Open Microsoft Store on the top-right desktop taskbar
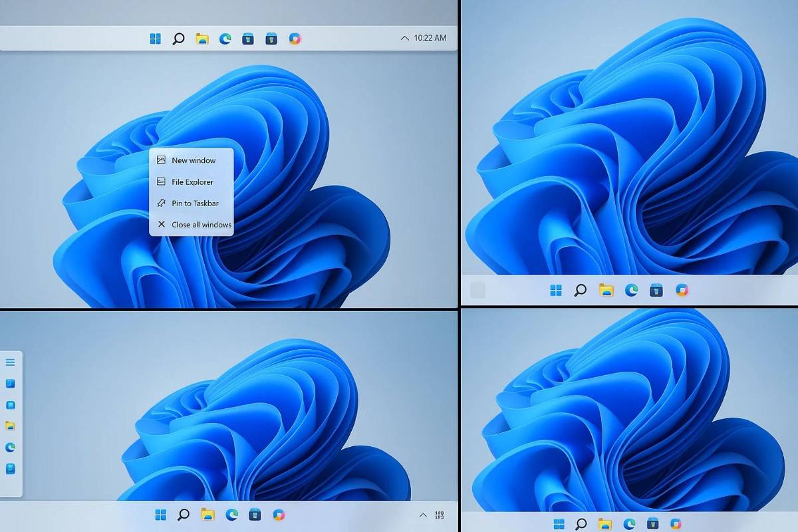This screenshot has width=798, height=532. click(656, 290)
